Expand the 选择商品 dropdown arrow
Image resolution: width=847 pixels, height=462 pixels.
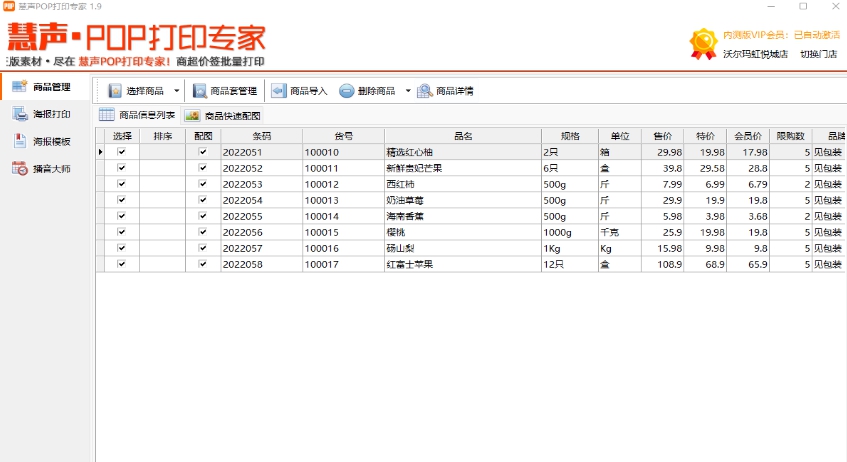point(176,91)
